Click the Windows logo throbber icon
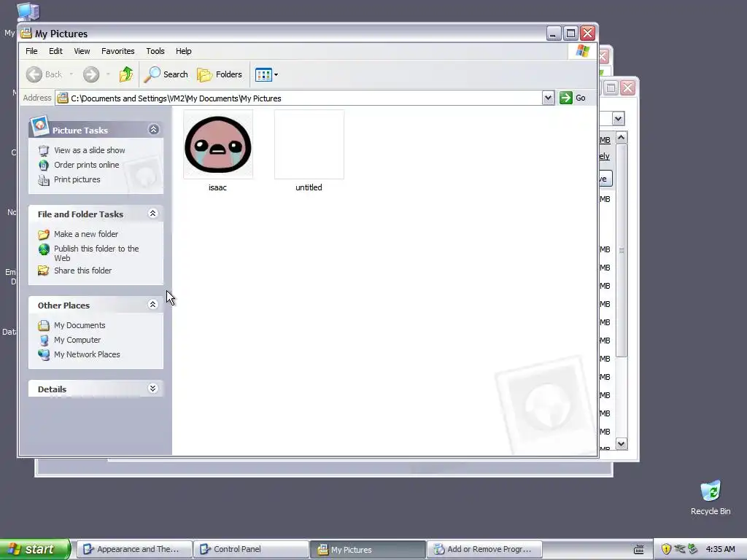Image resolution: width=747 pixels, height=560 pixels. click(x=582, y=51)
